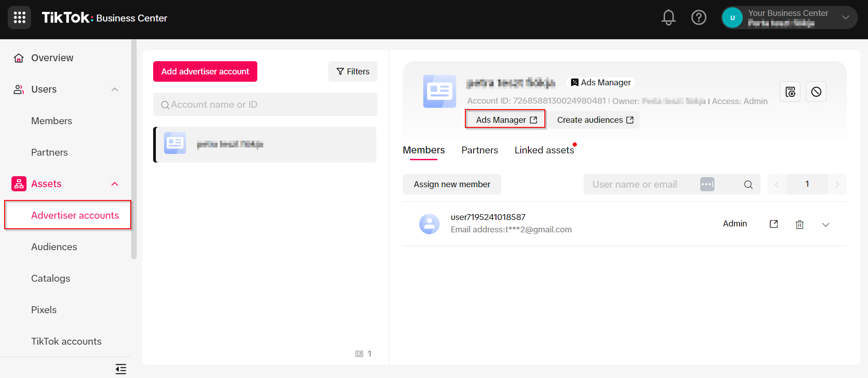The image size is (868, 378).
Task: Open the apps grid launcher icon
Action: tap(20, 18)
